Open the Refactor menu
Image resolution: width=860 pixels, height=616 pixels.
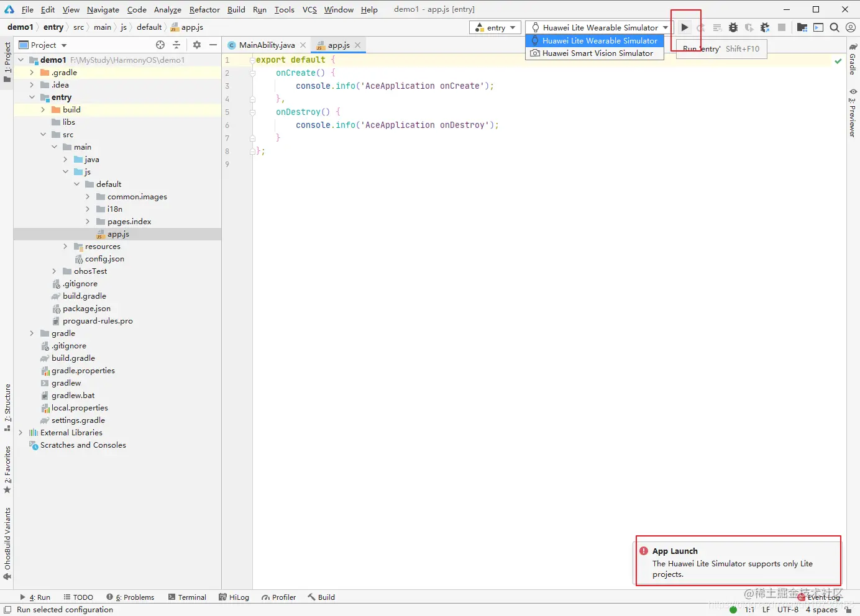(204, 9)
